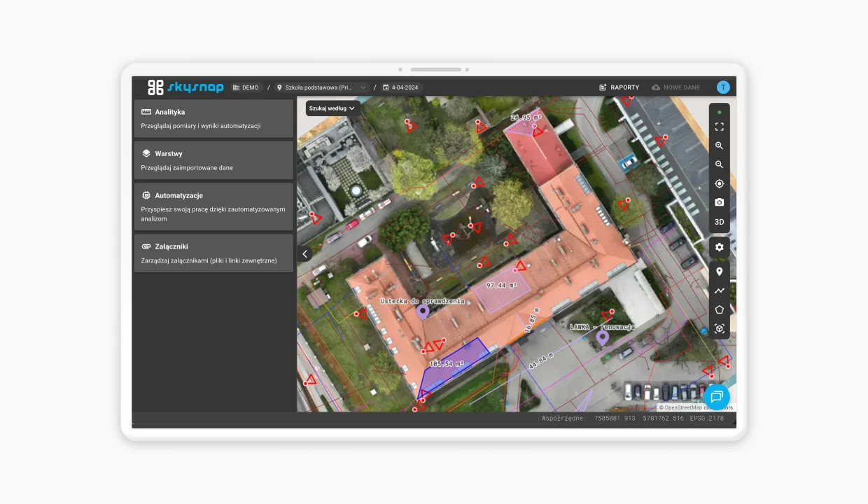Open map settings gear
The image size is (868, 504).
click(719, 247)
